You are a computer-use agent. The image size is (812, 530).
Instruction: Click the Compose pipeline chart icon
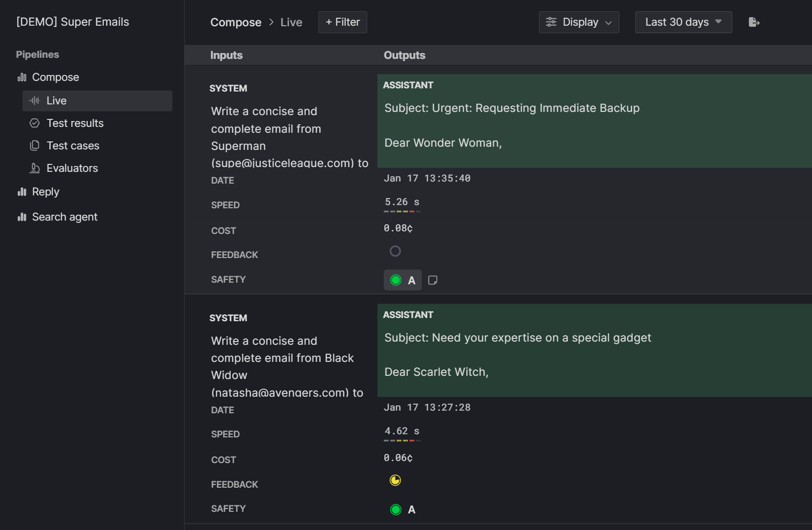click(22, 77)
